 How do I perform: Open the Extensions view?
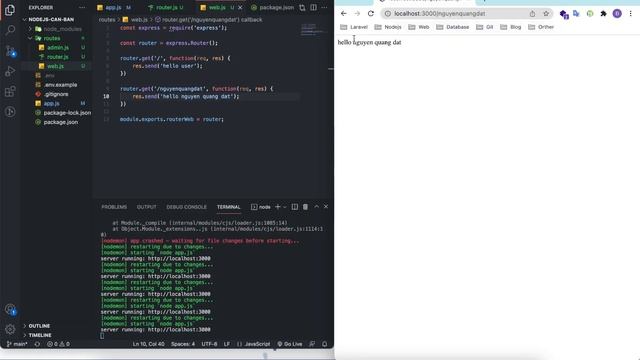pos(10,91)
